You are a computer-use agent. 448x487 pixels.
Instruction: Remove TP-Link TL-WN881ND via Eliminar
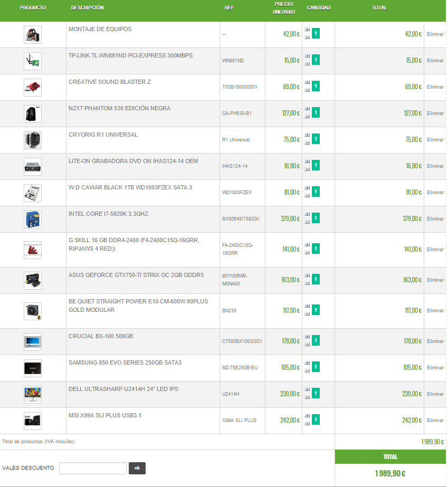(x=435, y=61)
